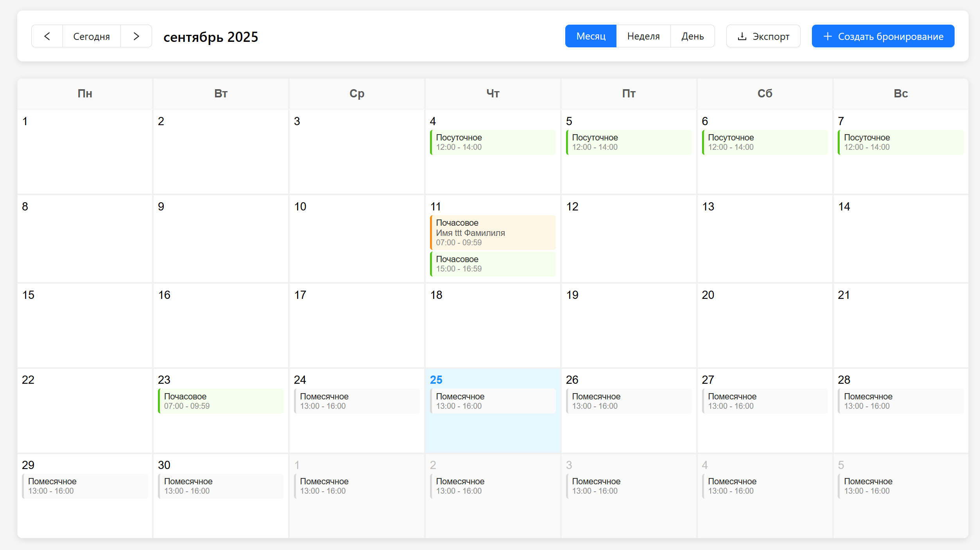The width and height of the screenshot is (980, 550).
Task: Switch to Месяц view tab
Action: click(x=591, y=36)
